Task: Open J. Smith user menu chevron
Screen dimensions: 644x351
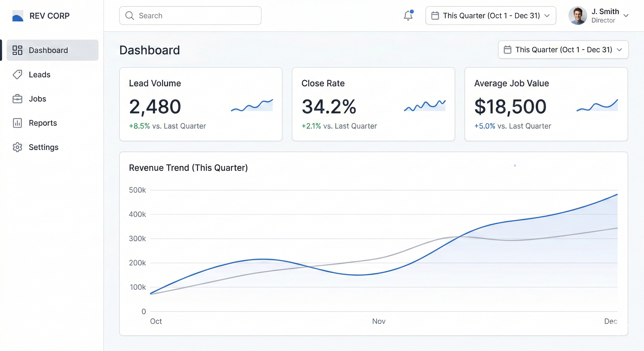Action: [x=626, y=16]
